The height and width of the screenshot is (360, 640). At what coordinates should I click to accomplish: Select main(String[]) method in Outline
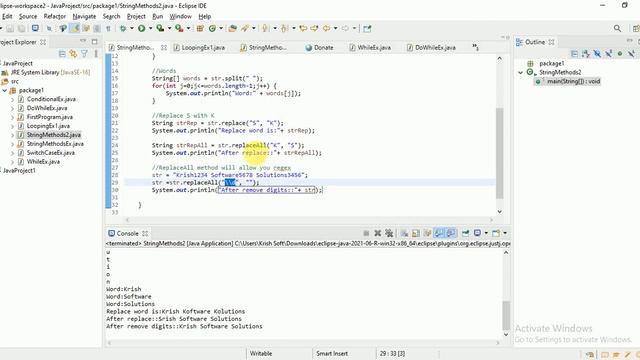[568, 81]
